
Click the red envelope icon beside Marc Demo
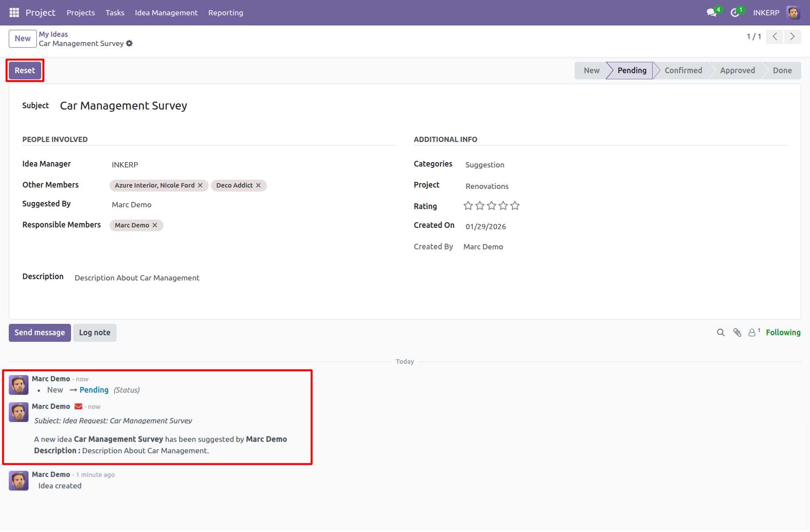(78, 407)
